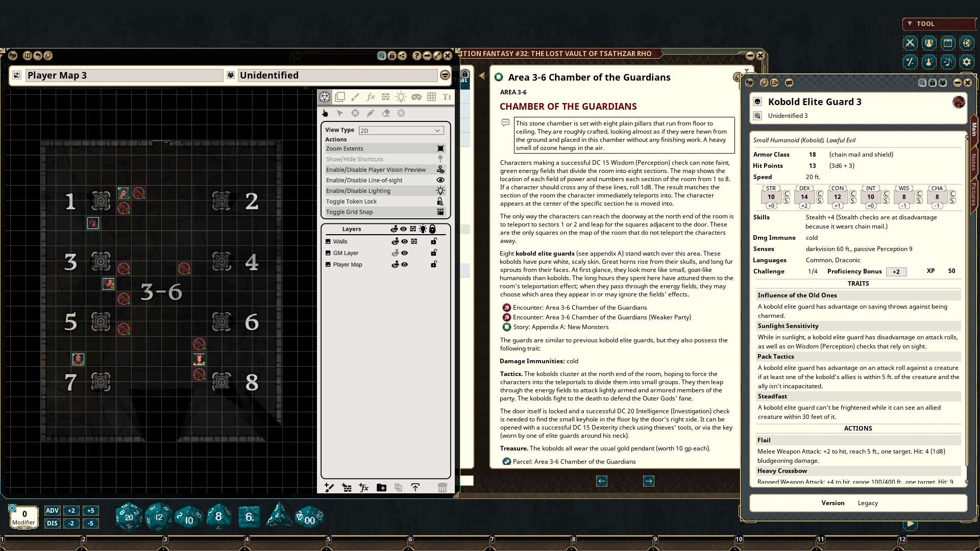Viewport: 980px width, 551px height.
Task: Click Toggle Token Lock action
Action: [x=385, y=202]
